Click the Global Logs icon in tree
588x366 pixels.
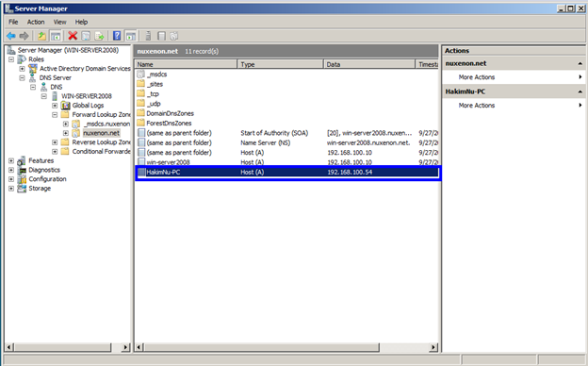click(x=65, y=106)
